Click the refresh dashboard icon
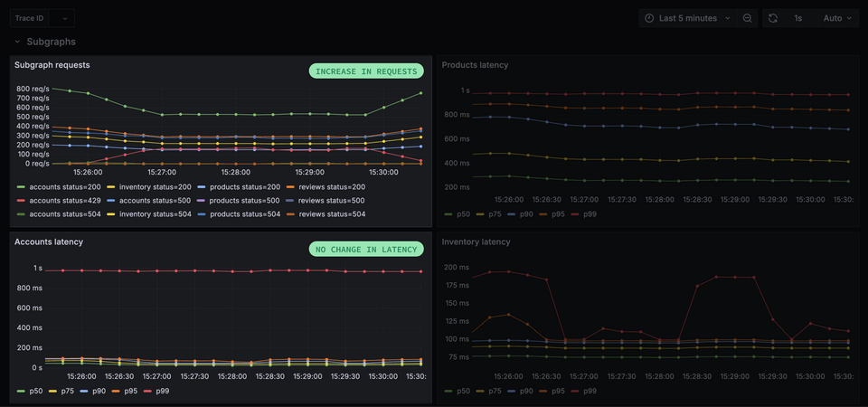 773,18
